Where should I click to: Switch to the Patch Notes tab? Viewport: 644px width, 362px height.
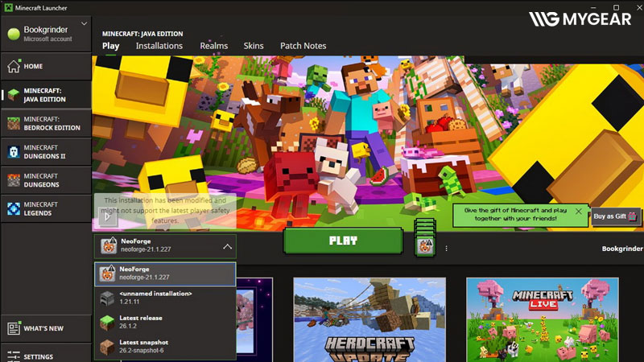[x=303, y=46]
